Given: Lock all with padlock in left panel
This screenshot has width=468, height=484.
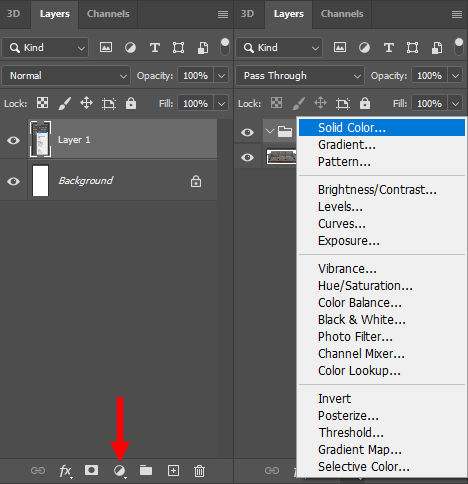Looking at the screenshot, I should coord(131,103).
